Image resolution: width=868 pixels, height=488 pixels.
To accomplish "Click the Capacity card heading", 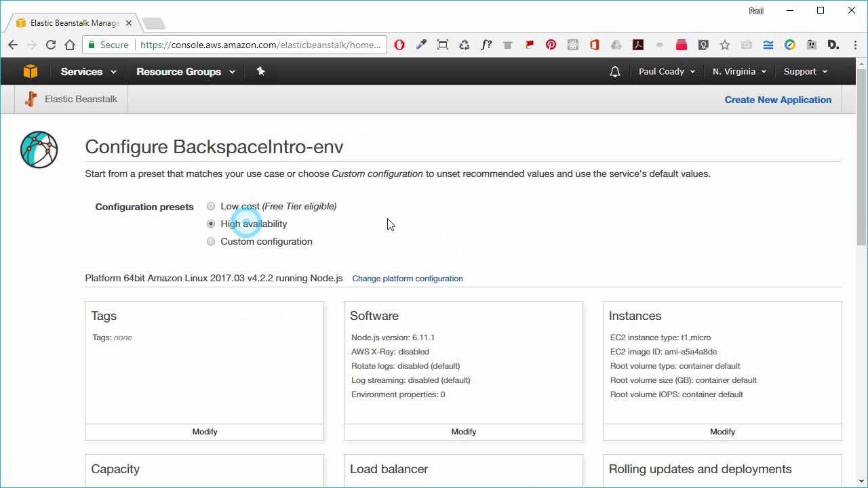I will [115, 469].
